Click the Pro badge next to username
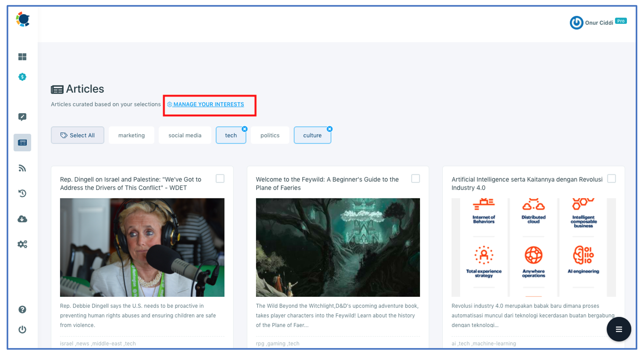Image resolution: width=644 pixels, height=354 pixels. 621,21
